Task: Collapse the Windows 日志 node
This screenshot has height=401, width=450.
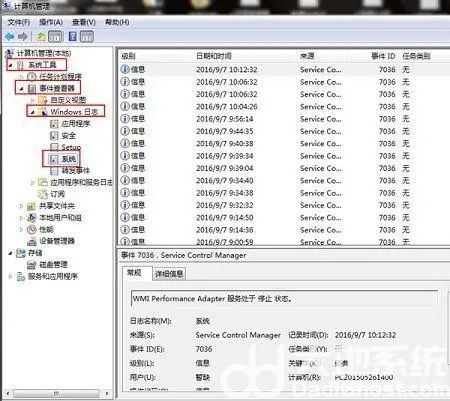Action: pyautogui.click(x=32, y=112)
